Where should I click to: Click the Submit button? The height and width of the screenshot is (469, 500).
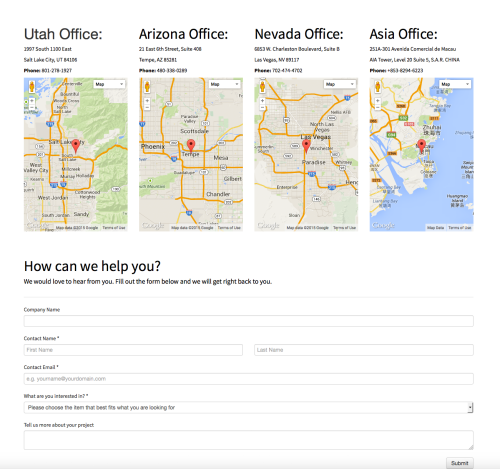click(460, 463)
